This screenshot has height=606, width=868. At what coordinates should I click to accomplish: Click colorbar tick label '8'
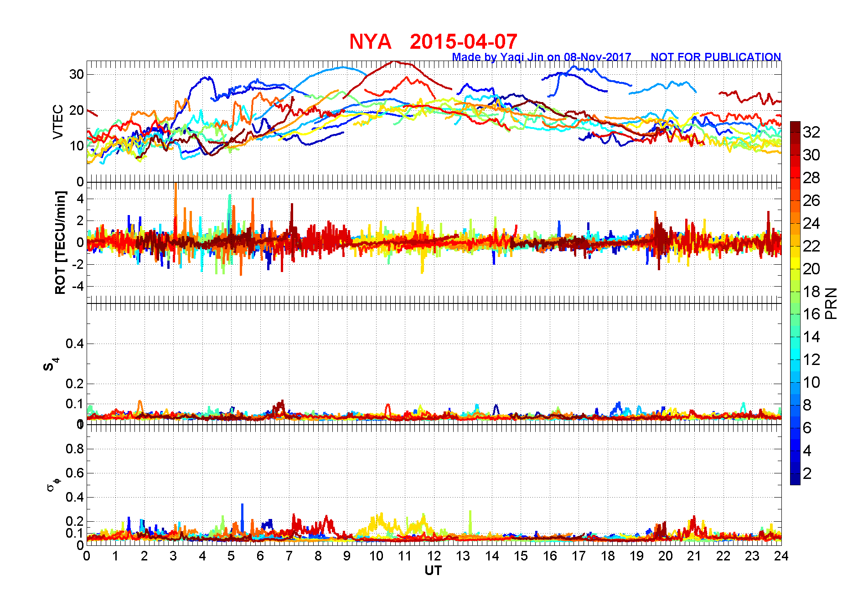pyautogui.click(x=807, y=405)
